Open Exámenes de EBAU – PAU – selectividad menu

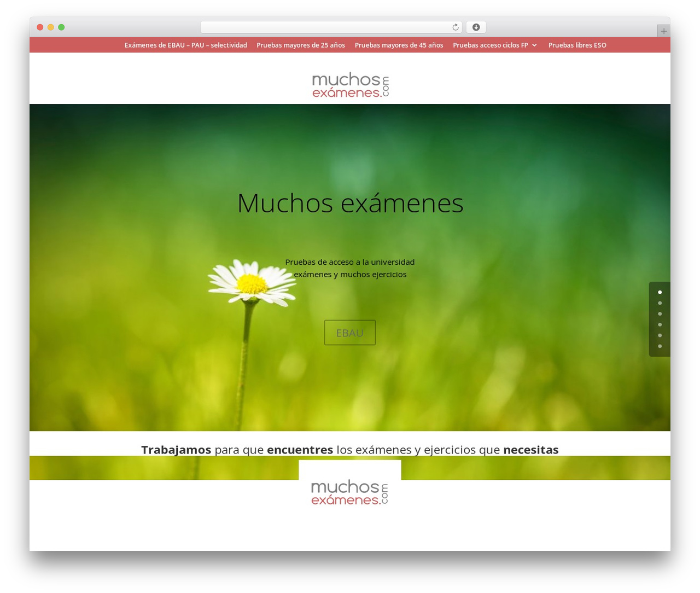click(x=186, y=45)
